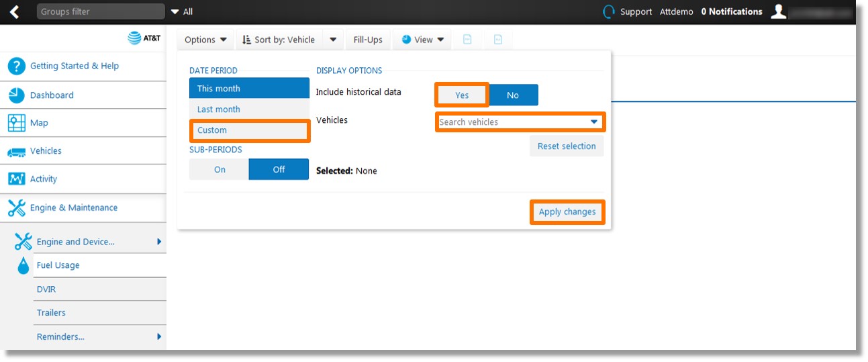The height and width of the screenshot is (362, 868).
Task: Click the Support headset icon
Action: point(609,11)
